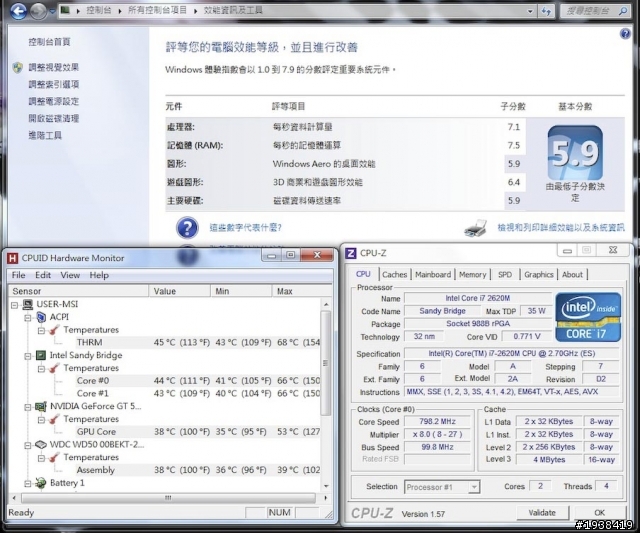Click the Intel Core i7 logo in CPU-Z
The height and width of the screenshot is (533, 640).
click(588, 317)
